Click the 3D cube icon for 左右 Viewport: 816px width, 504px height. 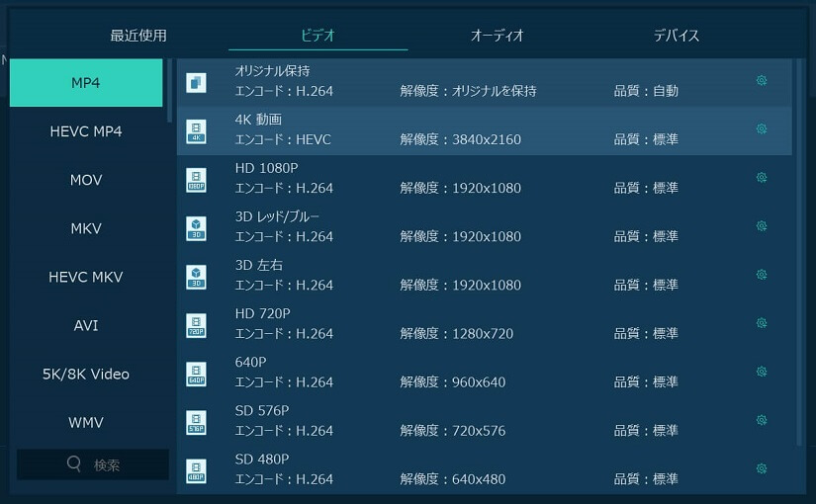[196, 278]
